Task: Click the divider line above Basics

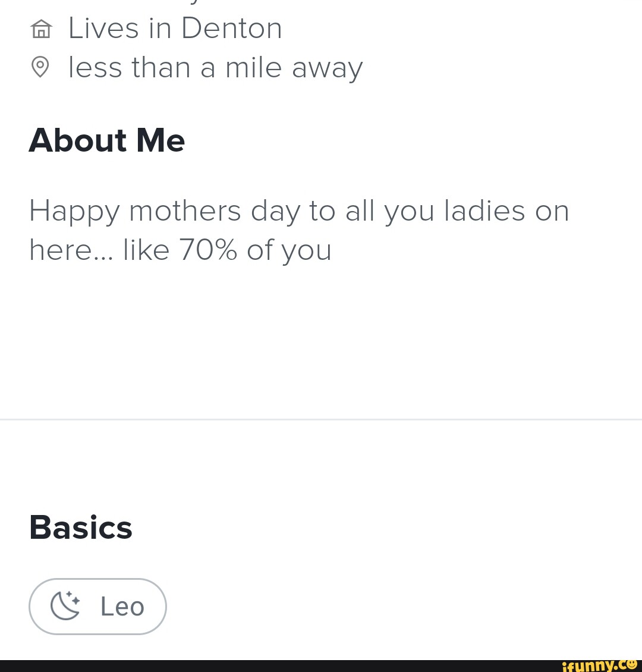Action: coord(321,419)
